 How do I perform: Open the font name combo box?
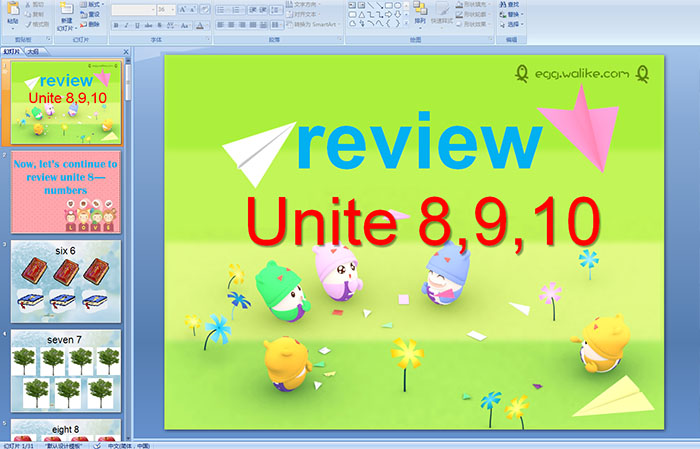click(133, 10)
